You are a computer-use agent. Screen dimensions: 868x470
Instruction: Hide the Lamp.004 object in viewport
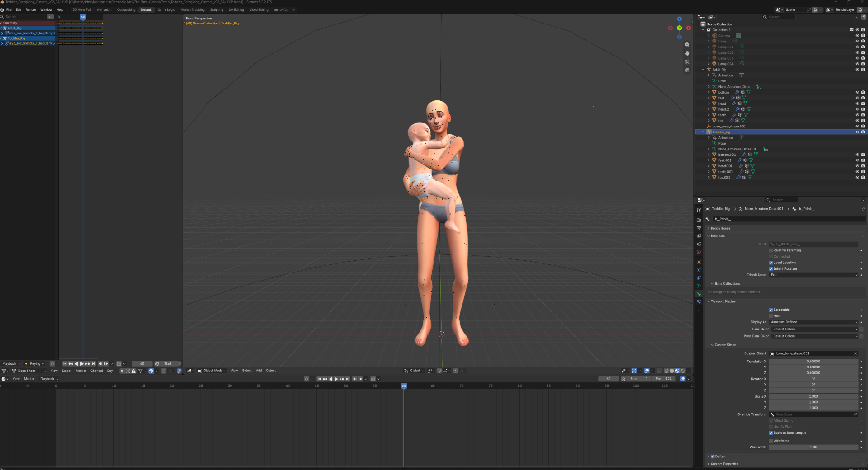point(857,64)
